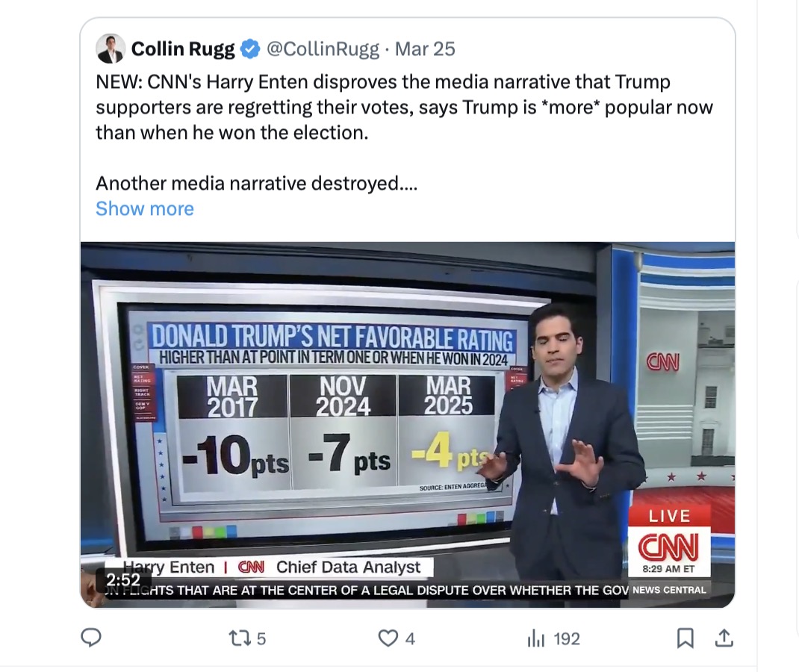The image size is (799, 672).
Task: Click the blue verified checkmark badge
Action: (x=249, y=49)
